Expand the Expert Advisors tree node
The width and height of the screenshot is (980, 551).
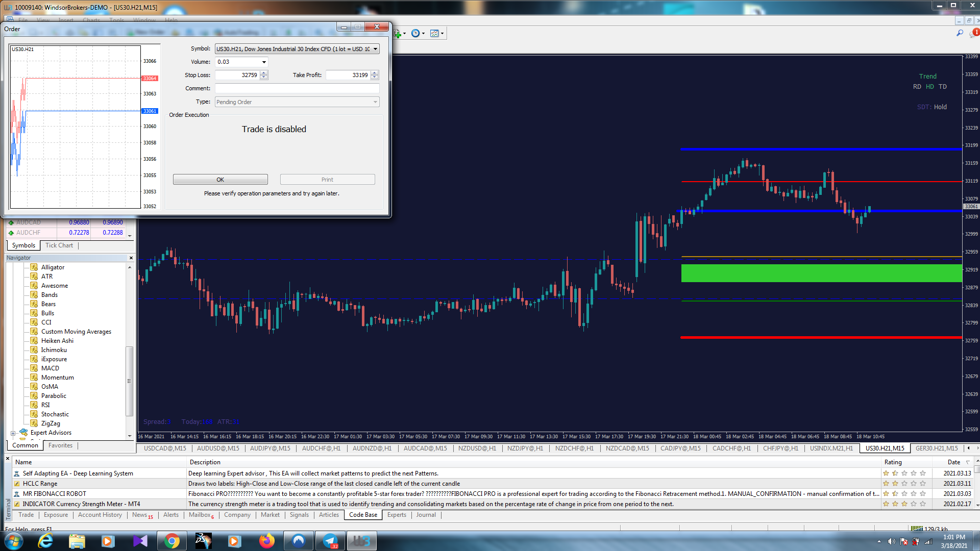click(x=13, y=433)
